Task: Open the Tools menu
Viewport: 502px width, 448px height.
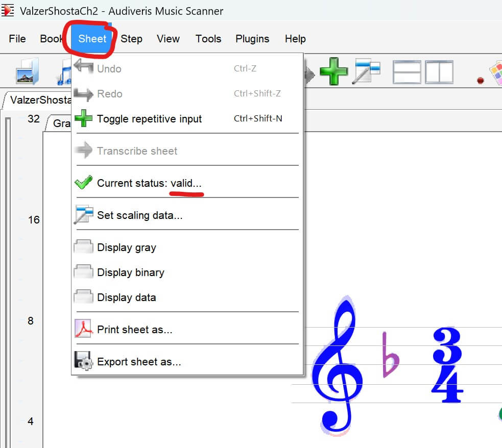Action: pos(208,39)
